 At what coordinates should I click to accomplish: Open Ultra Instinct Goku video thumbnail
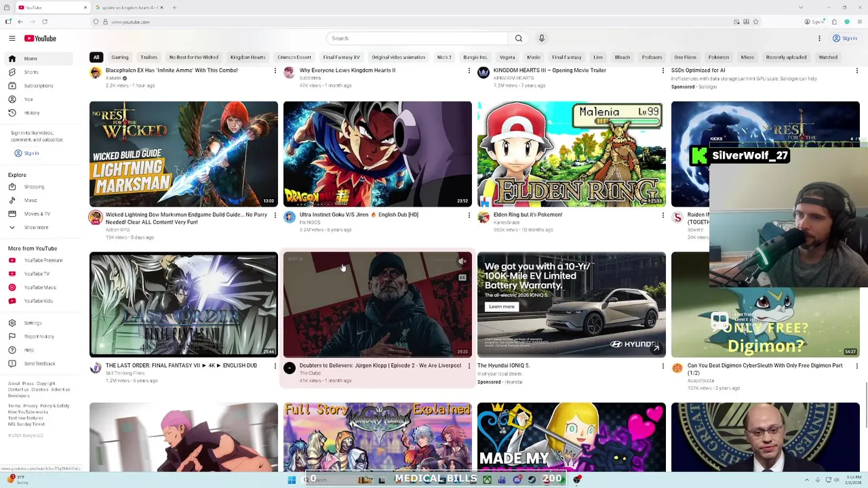pyautogui.click(x=378, y=154)
